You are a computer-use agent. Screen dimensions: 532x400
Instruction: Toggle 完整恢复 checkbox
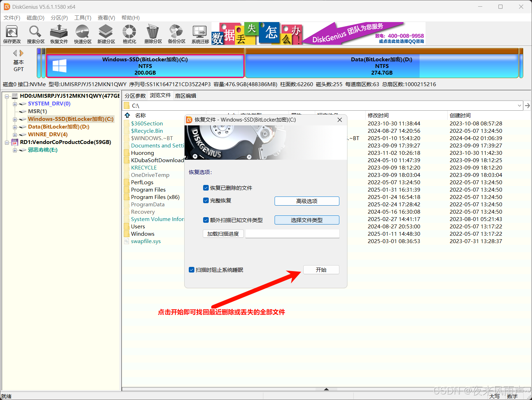tap(206, 200)
